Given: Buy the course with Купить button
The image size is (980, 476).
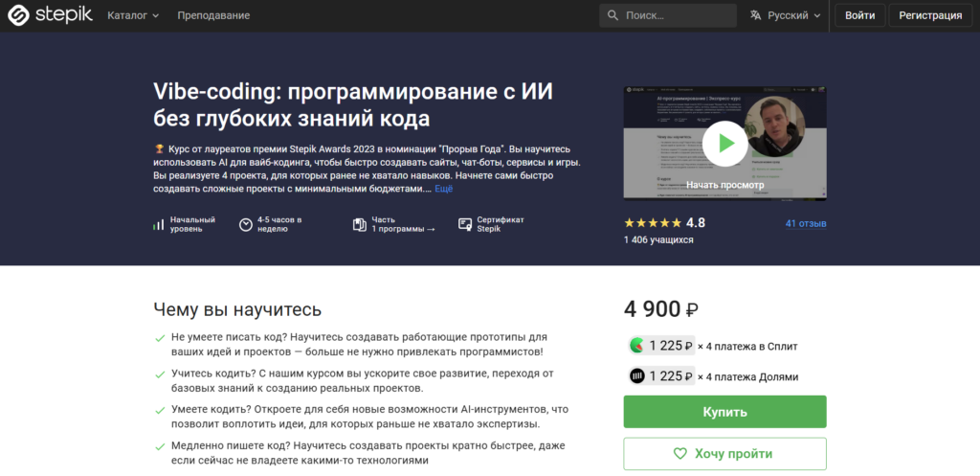Looking at the screenshot, I should pos(725,412).
